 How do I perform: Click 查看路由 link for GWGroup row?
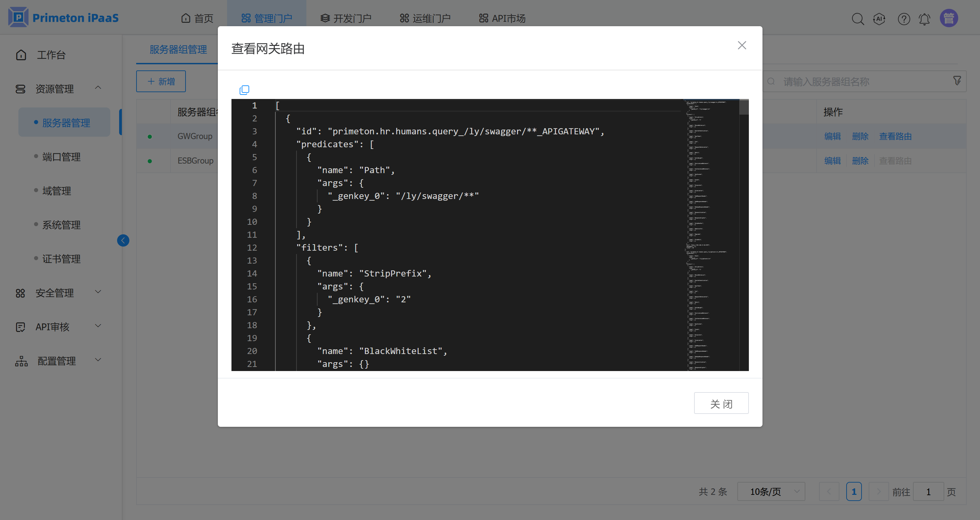coord(895,136)
